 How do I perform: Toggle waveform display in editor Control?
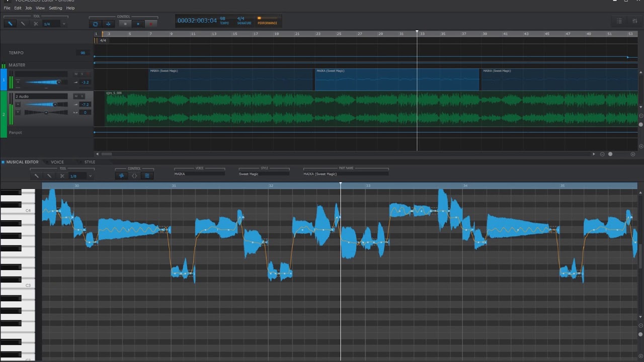pyautogui.click(x=121, y=176)
